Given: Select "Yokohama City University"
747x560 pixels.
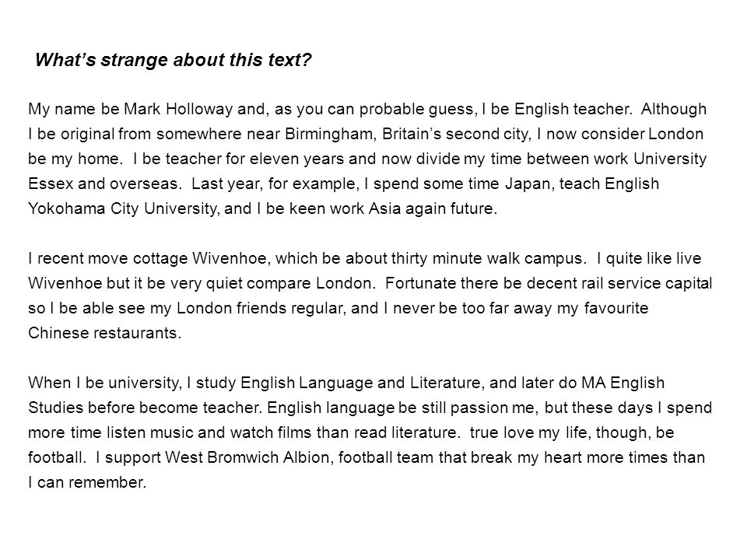Looking at the screenshot, I should click(x=122, y=208).
